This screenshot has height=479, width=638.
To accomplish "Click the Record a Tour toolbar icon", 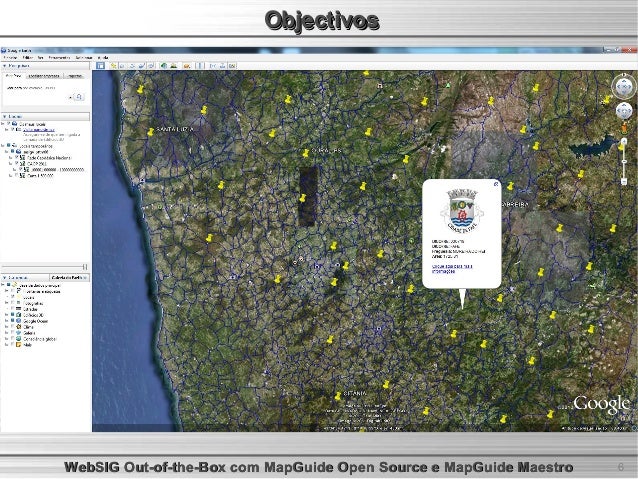I will 151,66.
